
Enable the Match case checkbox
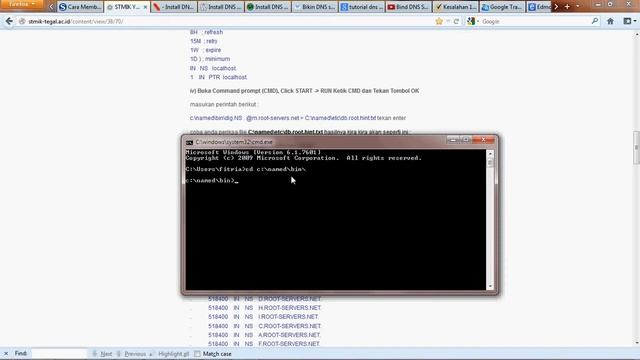[198, 354]
